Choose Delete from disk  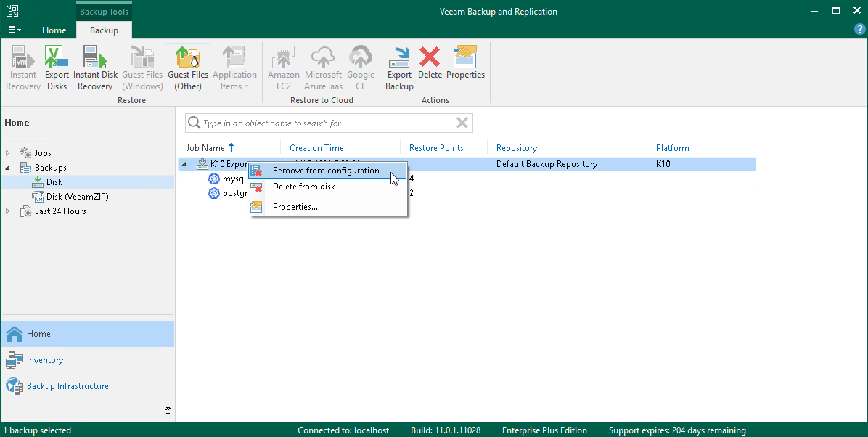(x=327, y=187)
